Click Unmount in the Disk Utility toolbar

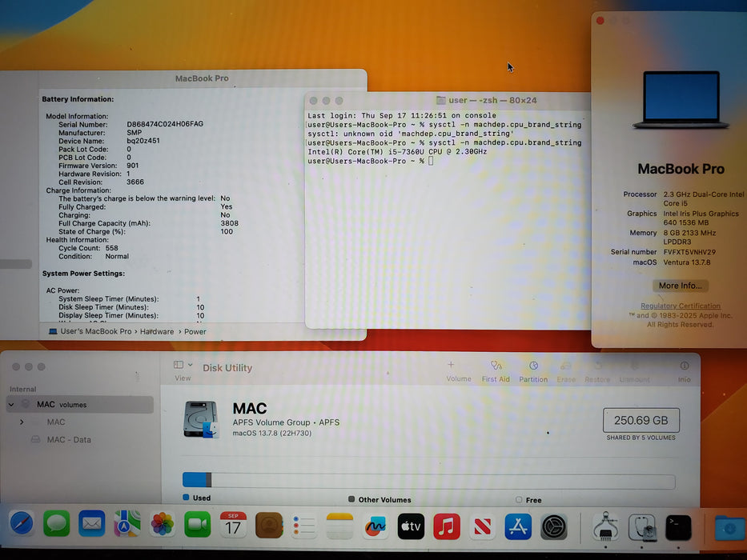click(x=635, y=371)
